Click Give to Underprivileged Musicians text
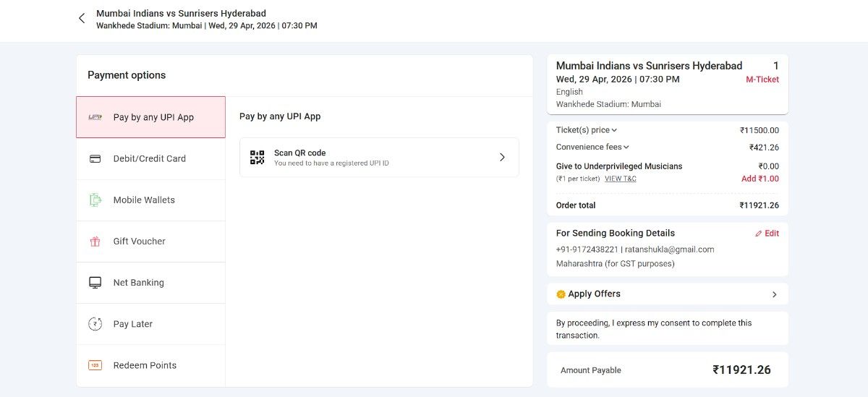Image resolution: width=868 pixels, height=397 pixels. coord(619,166)
